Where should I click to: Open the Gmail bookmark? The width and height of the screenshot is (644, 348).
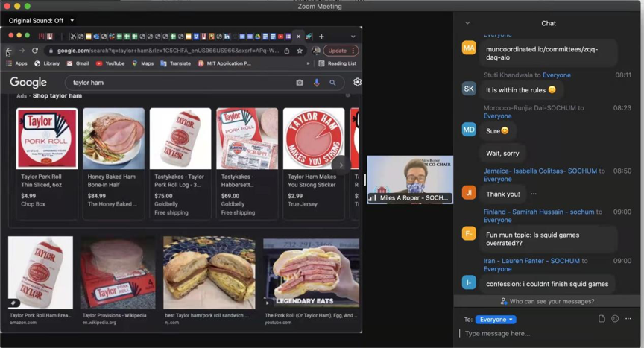pyautogui.click(x=78, y=63)
